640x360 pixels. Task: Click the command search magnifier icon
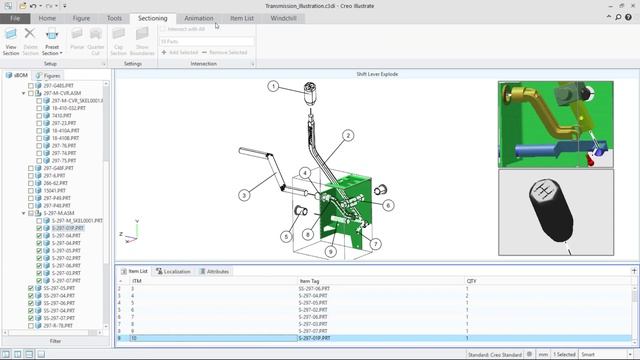point(618,17)
